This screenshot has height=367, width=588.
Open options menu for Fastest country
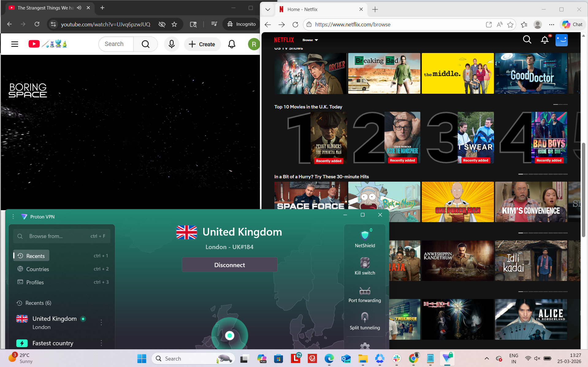tap(101, 343)
